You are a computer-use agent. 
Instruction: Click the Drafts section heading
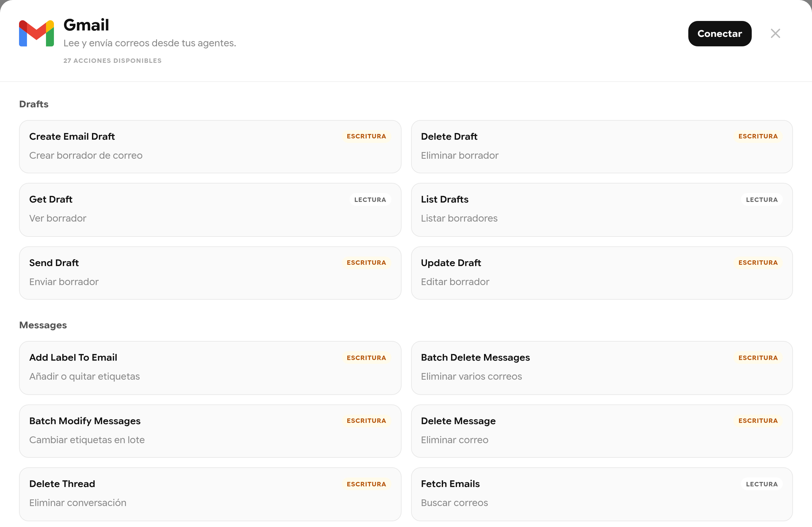pos(34,104)
